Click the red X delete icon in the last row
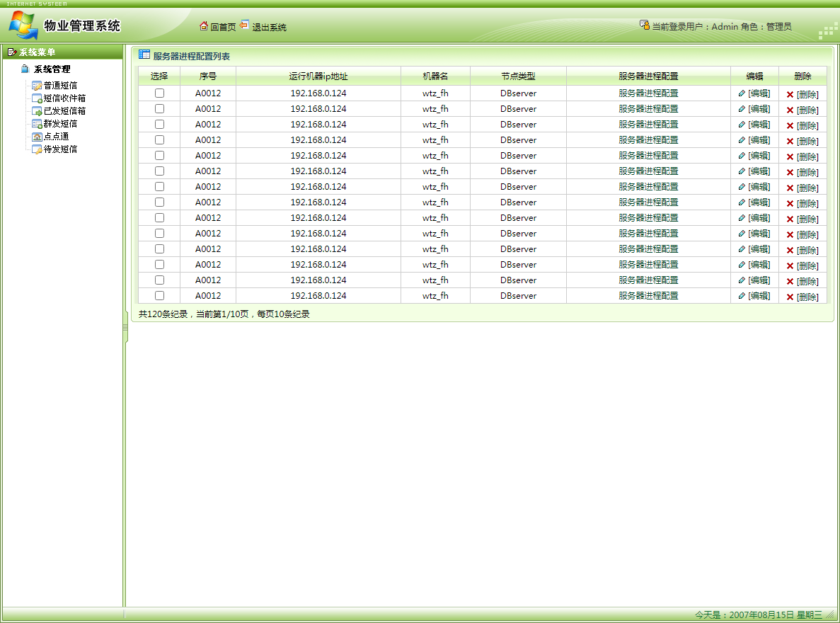Viewport: 840px width, 623px height. tap(790, 297)
